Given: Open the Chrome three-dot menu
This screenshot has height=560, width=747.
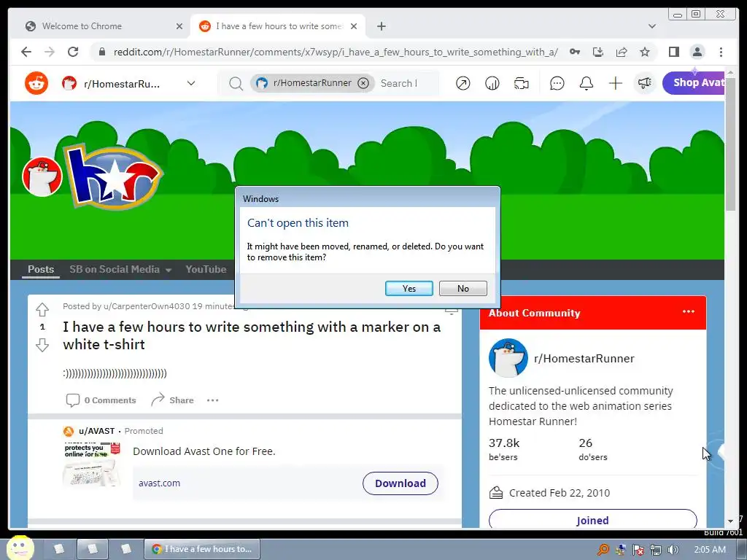Looking at the screenshot, I should coord(721,52).
